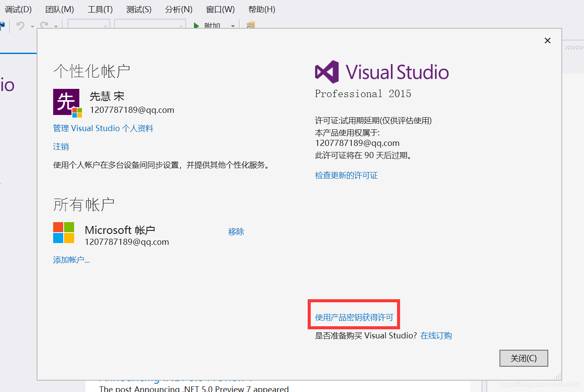Image resolution: width=584 pixels, height=392 pixels.
Task: Click the Undo arrow icon in toolbar
Action: (x=20, y=26)
